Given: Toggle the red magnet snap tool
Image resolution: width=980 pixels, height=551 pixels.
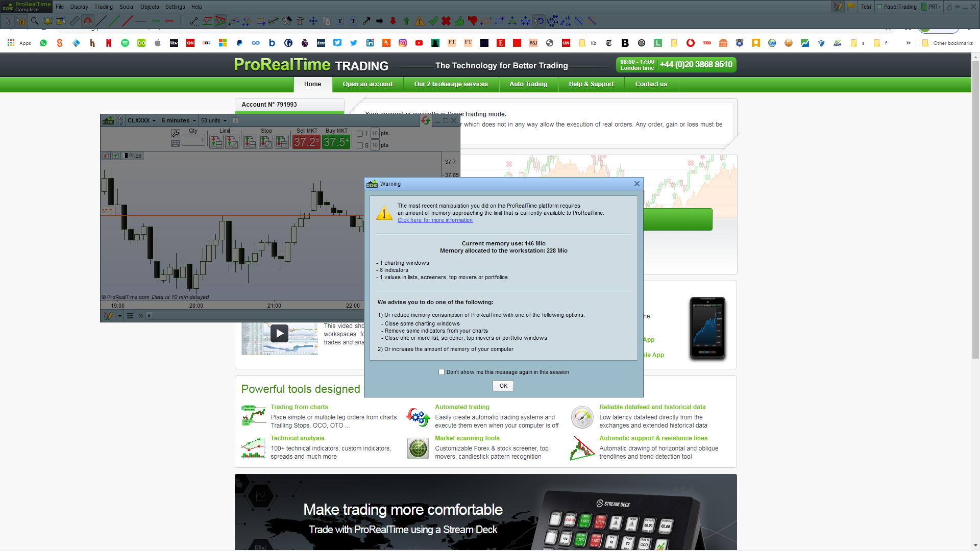Looking at the screenshot, I should [x=88, y=21].
